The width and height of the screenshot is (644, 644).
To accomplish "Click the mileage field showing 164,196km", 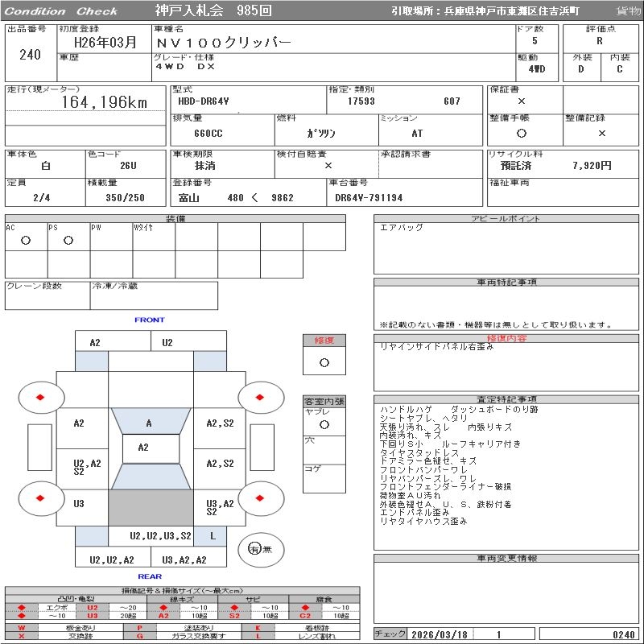I will 105,102.
